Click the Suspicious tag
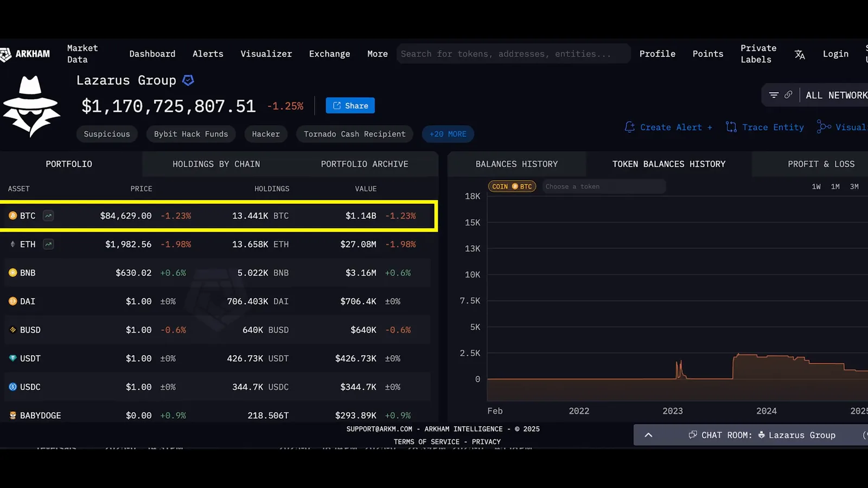868x488 pixels. [x=107, y=134]
